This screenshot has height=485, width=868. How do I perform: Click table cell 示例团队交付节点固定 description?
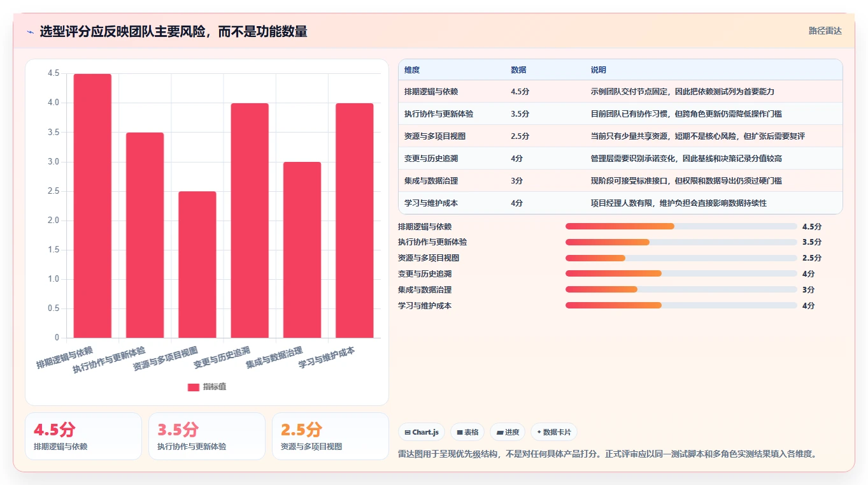tap(683, 92)
